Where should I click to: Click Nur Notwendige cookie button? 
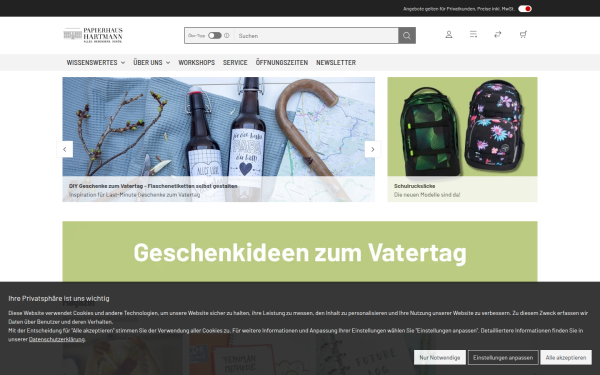click(440, 357)
